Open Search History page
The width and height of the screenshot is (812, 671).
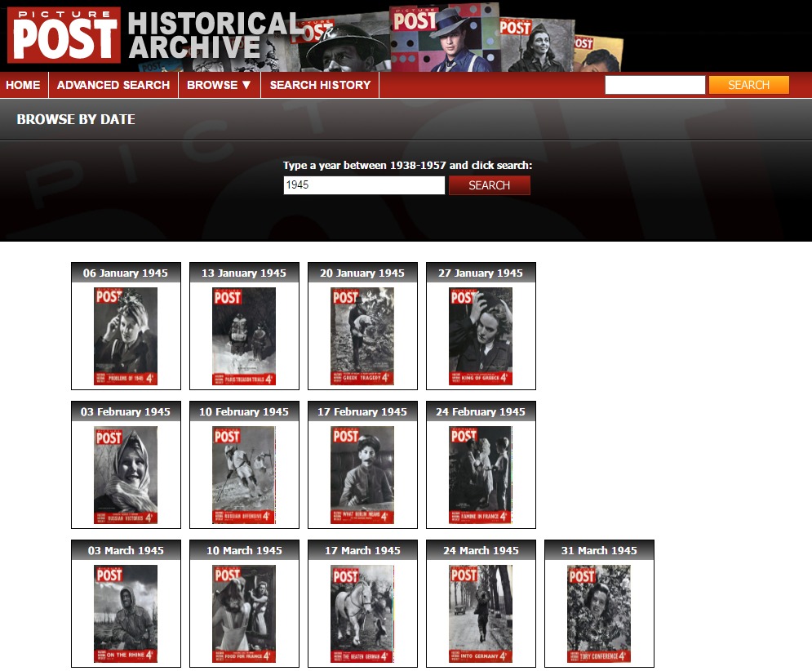(x=320, y=85)
